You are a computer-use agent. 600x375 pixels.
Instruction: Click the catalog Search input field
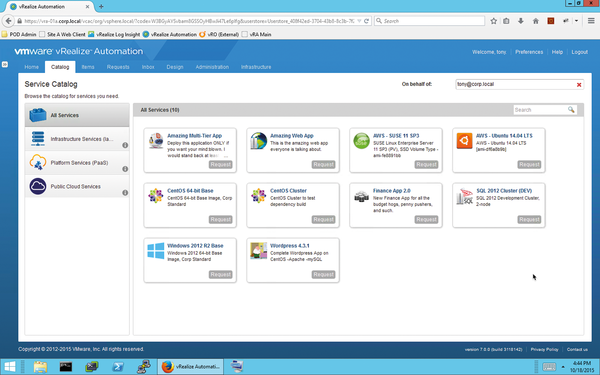click(540, 110)
